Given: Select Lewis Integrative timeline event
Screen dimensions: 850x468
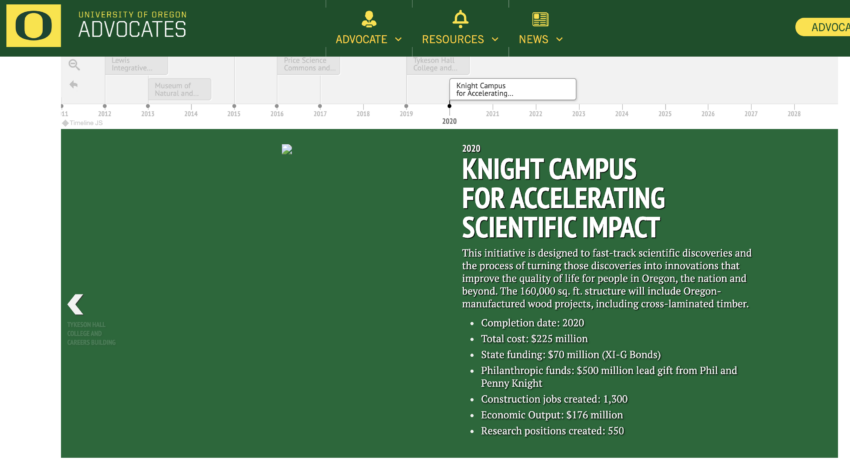Looking at the screenshot, I should [x=136, y=65].
